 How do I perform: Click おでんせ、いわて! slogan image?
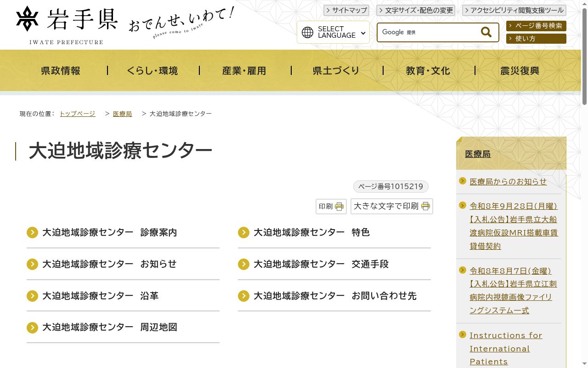coord(181,22)
